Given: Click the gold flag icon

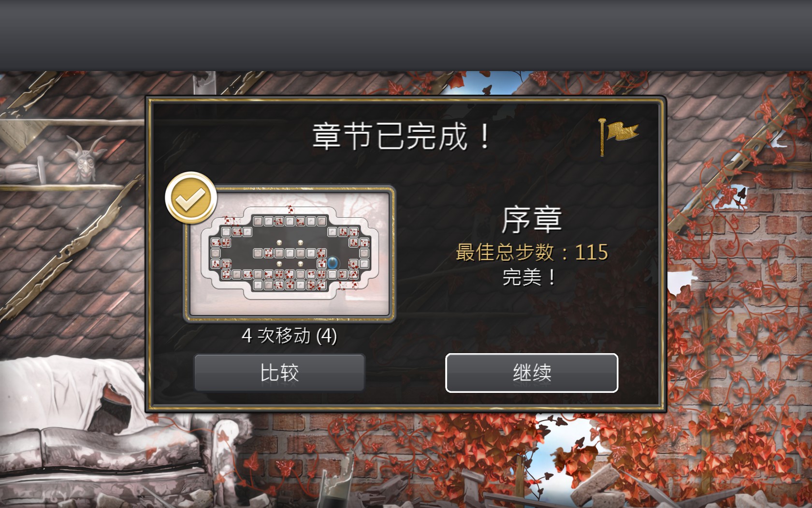Looking at the screenshot, I should tap(618, 136).
